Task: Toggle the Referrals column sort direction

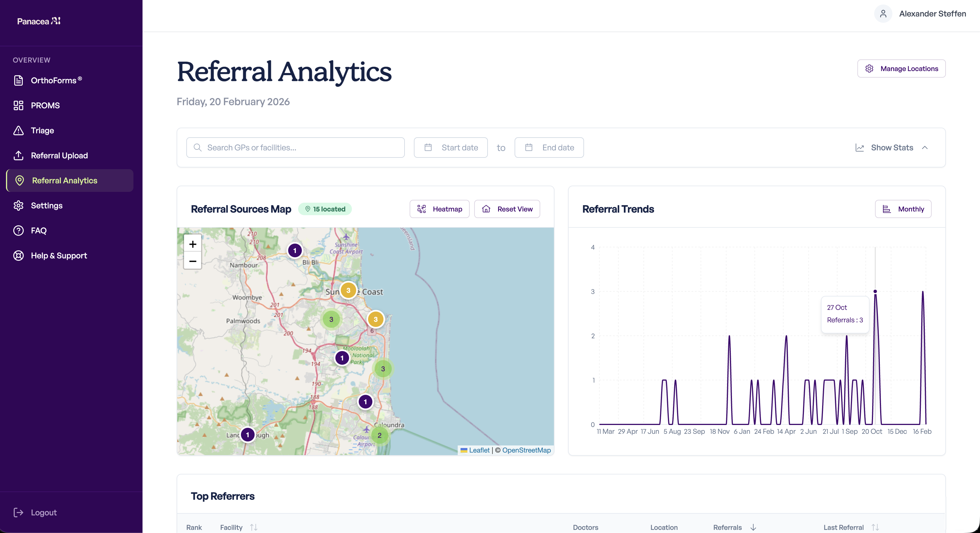Action: point(753,527)
